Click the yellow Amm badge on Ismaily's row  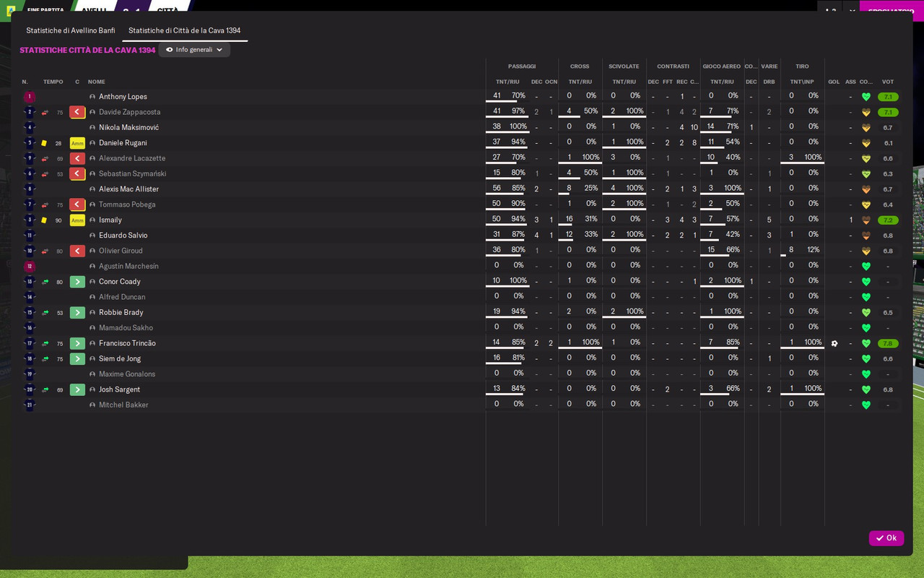pyautogui.click(x=77, y=220)
